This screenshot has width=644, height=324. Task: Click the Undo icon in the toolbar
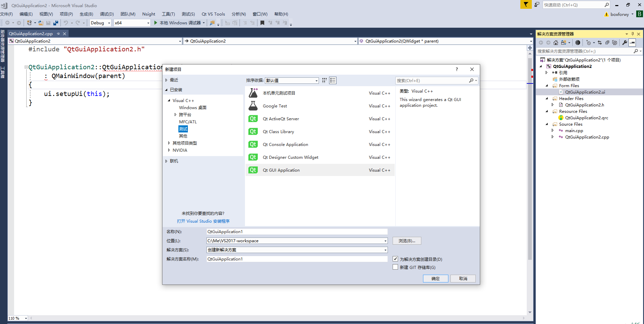pos(66,23)
